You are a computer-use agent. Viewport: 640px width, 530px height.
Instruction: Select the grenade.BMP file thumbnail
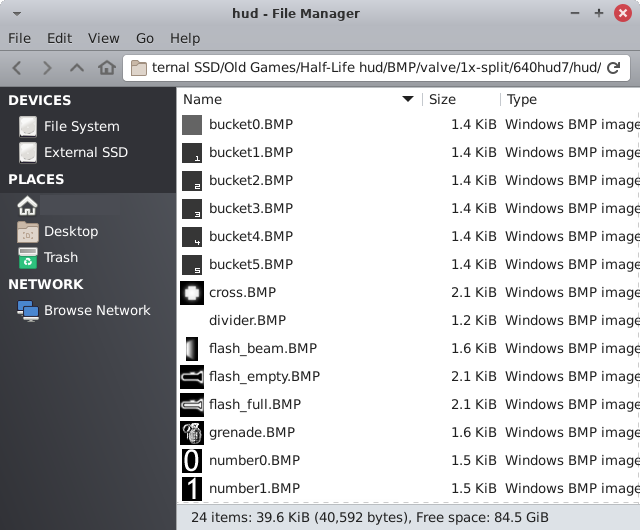point(192,433)
